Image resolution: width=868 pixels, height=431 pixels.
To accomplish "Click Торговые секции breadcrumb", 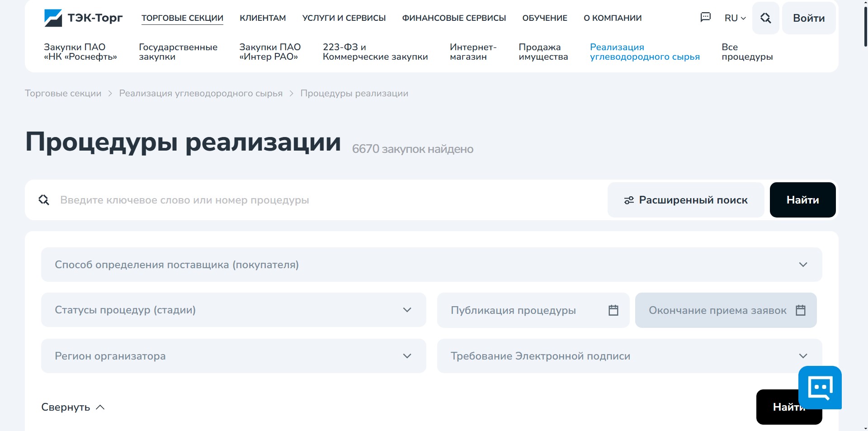I will tap(63, 93).
